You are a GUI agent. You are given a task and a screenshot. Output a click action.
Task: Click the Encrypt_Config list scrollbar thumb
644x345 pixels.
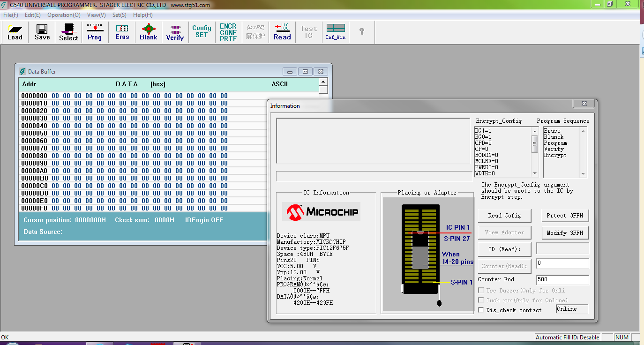[x=535, y=144]
